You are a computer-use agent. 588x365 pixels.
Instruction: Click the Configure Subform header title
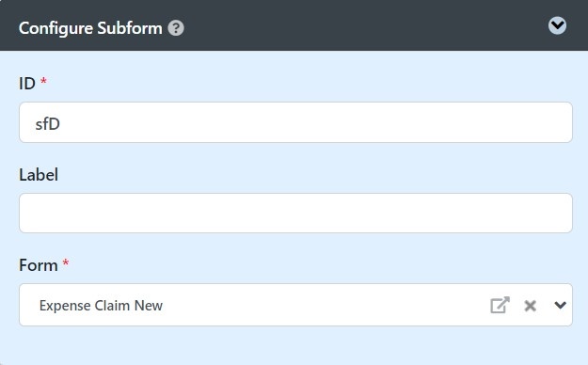tap(90, 28)
